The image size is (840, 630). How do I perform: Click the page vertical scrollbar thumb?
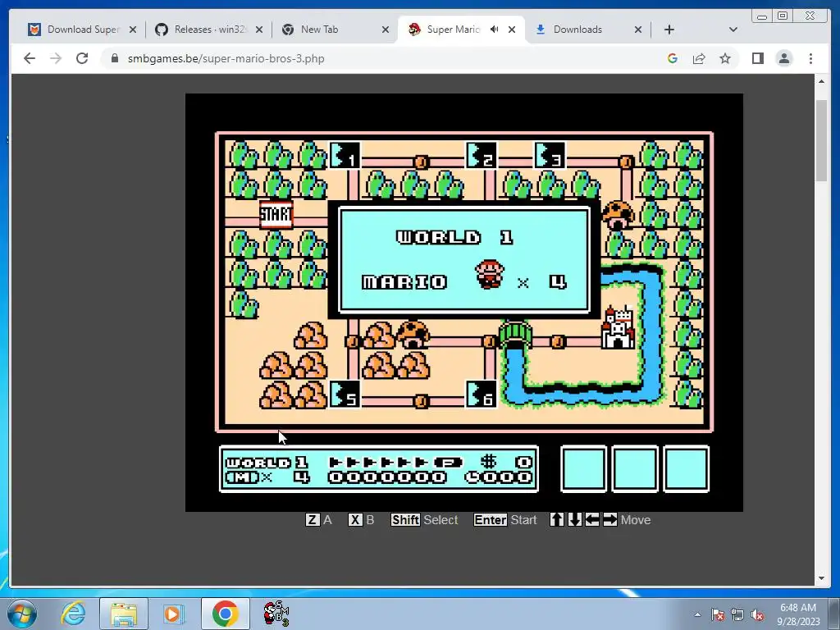click(x=821, y=140)
